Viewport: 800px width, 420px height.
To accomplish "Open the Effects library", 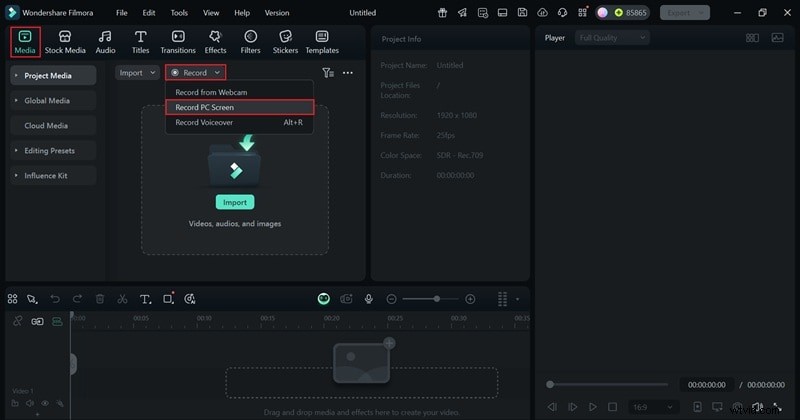I will (215, 41).
